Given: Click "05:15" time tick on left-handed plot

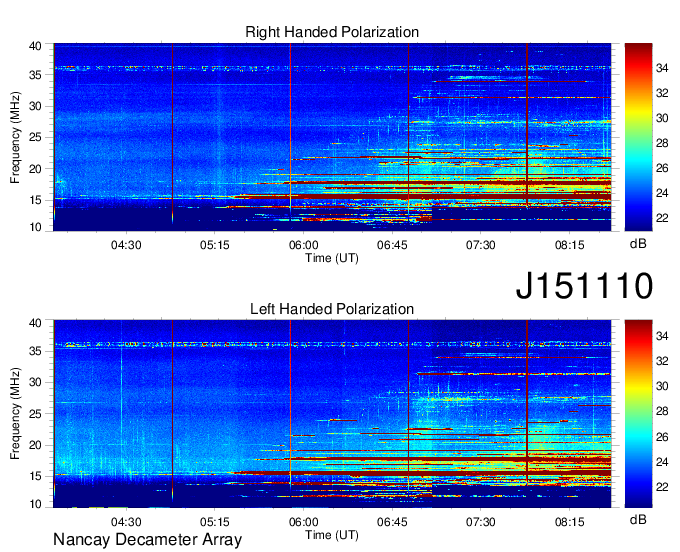Looking at the screenshot, I should pyautogui.click(x=215, y=522).
